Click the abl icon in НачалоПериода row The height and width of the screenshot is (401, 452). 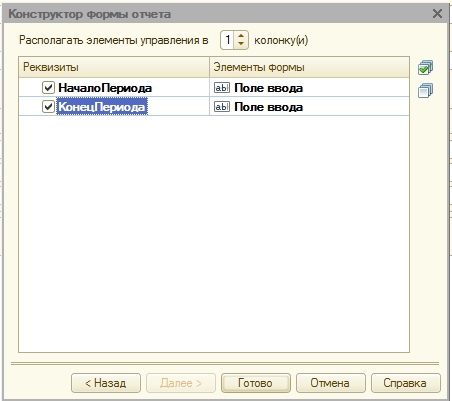point(222,88)
